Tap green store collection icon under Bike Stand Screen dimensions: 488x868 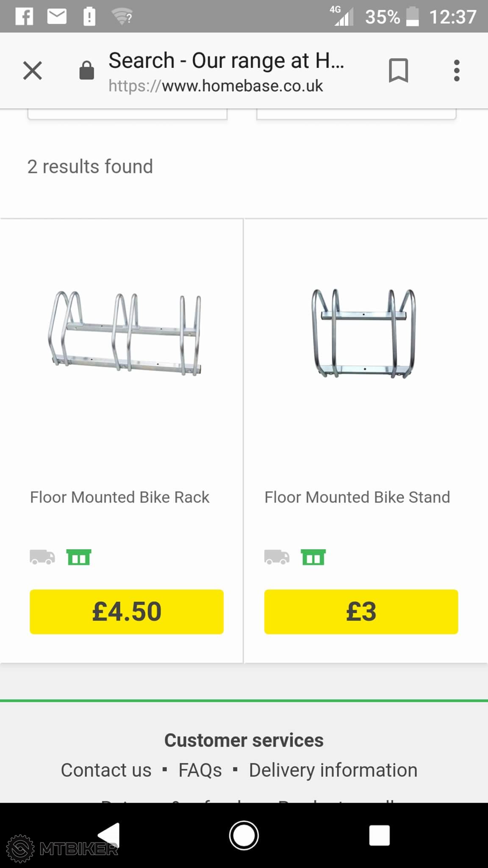pyautogui.click(x=313, y=557)
